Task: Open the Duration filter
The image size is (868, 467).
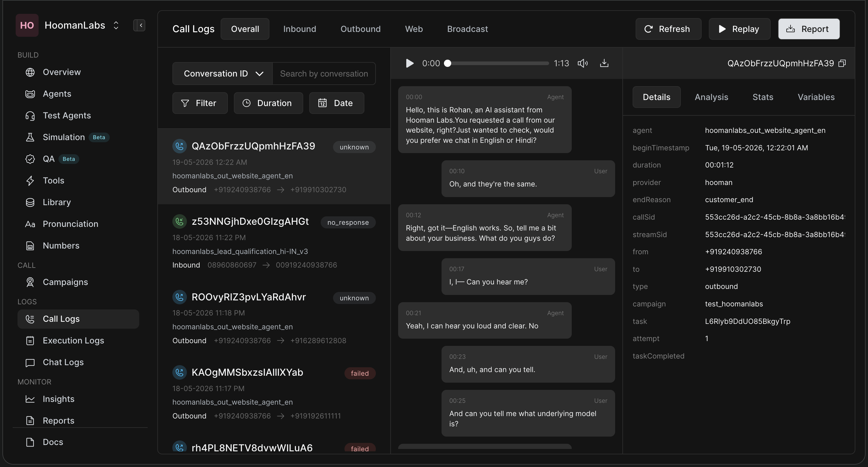Action: (x=268, y=103)
